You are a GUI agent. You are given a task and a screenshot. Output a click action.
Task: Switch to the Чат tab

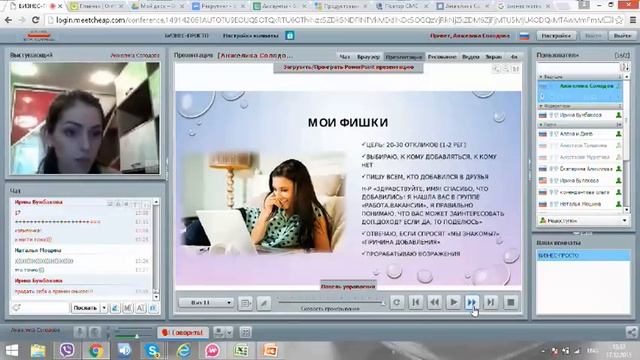click(345, 57)
